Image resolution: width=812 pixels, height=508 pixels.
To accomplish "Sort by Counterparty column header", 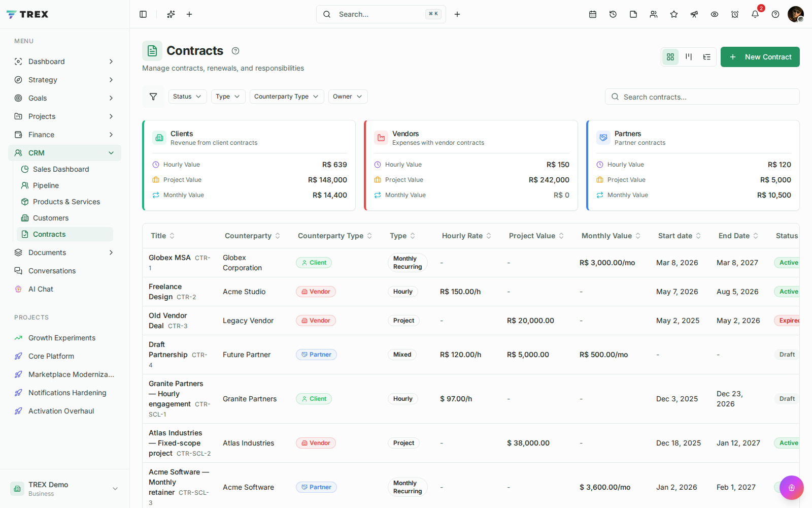I will tap(253, 236).
